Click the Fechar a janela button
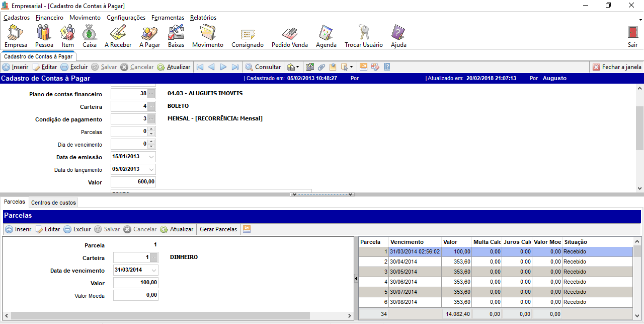Screen dimensions: 644x324 click(x=617, y=67)
